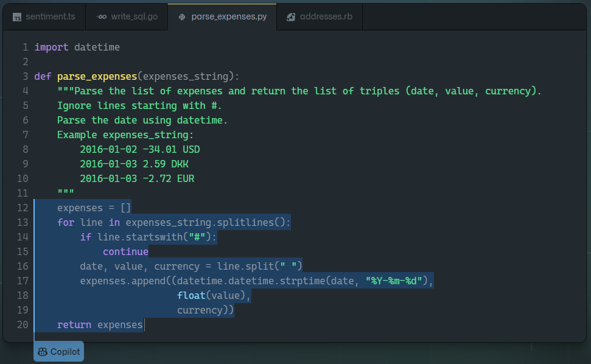The height and width of the screenshot is (364, 591).
Task: Click the Copilot robot icon below the code
Action: click(x=43, y=352)
